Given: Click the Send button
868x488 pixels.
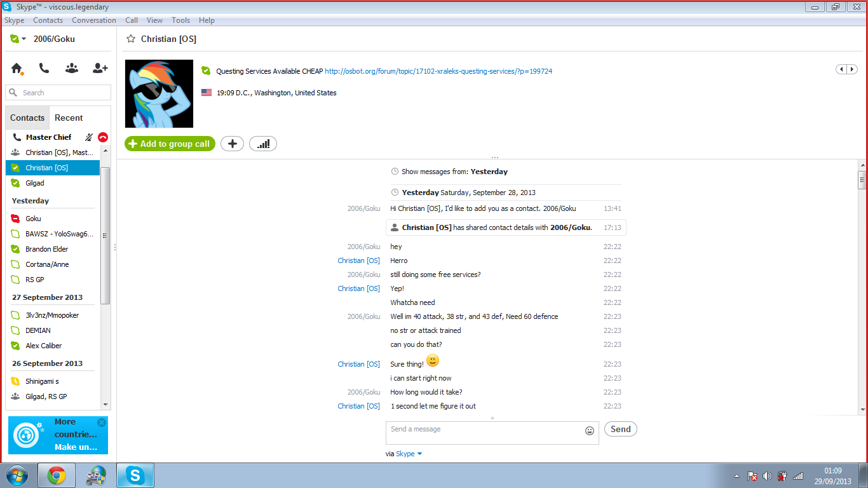Looking at the screenshot, I should (x=620, y=429).
